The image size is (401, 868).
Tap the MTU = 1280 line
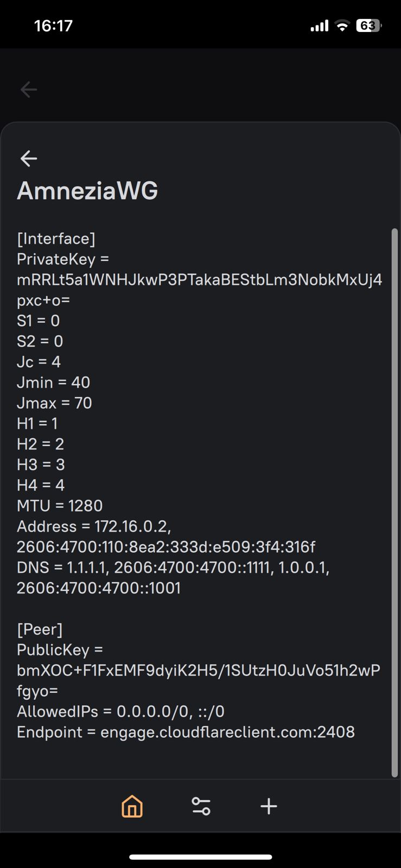point(60,506)
